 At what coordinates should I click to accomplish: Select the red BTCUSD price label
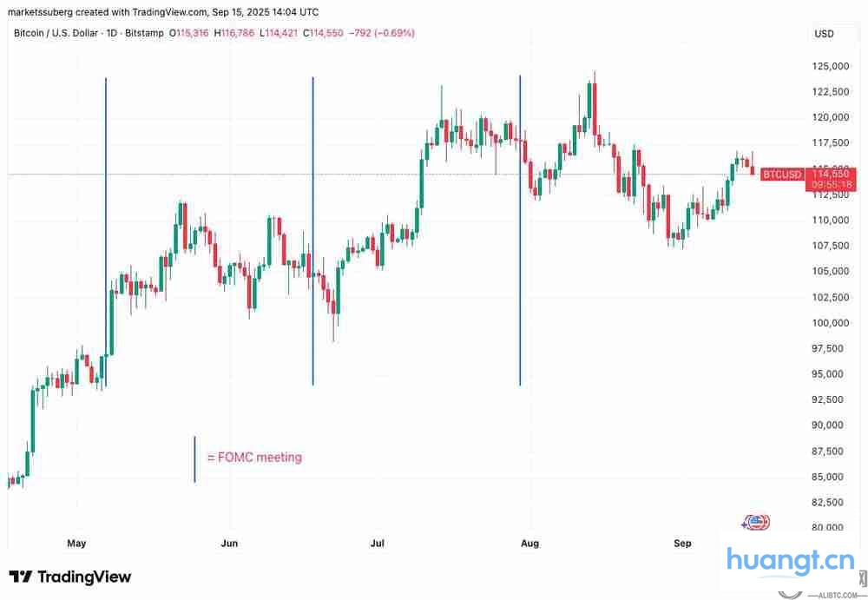(781, 175)
